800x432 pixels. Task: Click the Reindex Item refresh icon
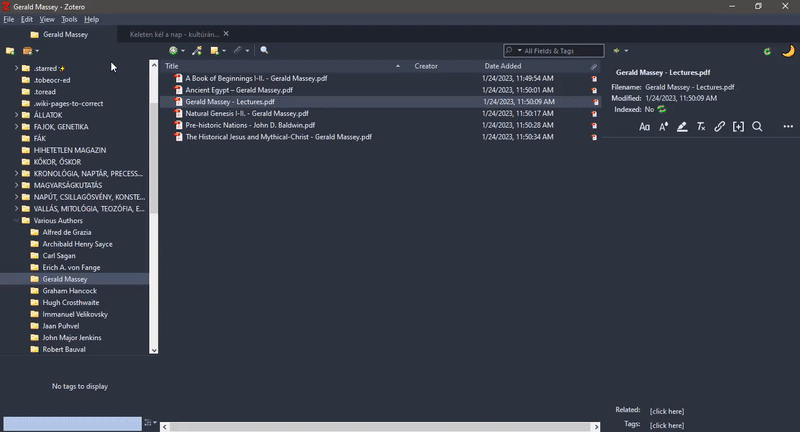tap(662, 109)
